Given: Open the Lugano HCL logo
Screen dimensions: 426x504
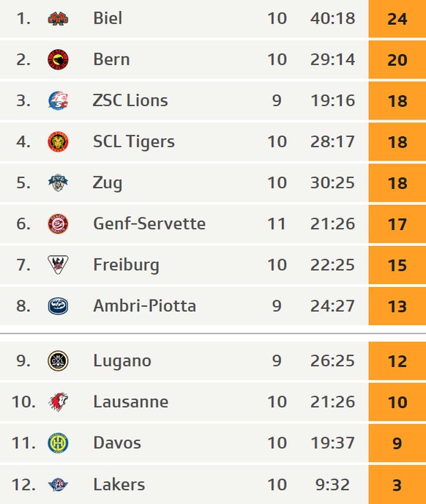Looking at the screenshot, I should [x=58, y=360].
